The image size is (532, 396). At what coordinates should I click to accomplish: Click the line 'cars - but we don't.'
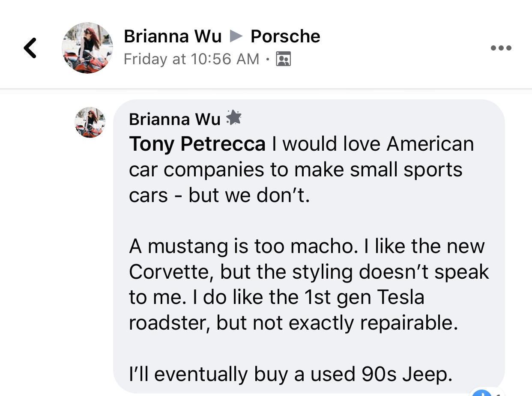click(x=219, y=196)
